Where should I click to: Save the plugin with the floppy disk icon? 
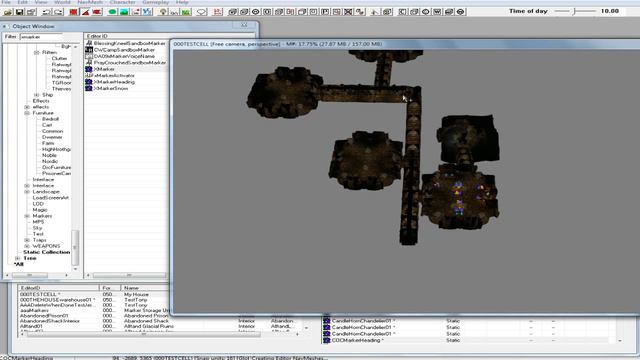(x=19, y=12)
